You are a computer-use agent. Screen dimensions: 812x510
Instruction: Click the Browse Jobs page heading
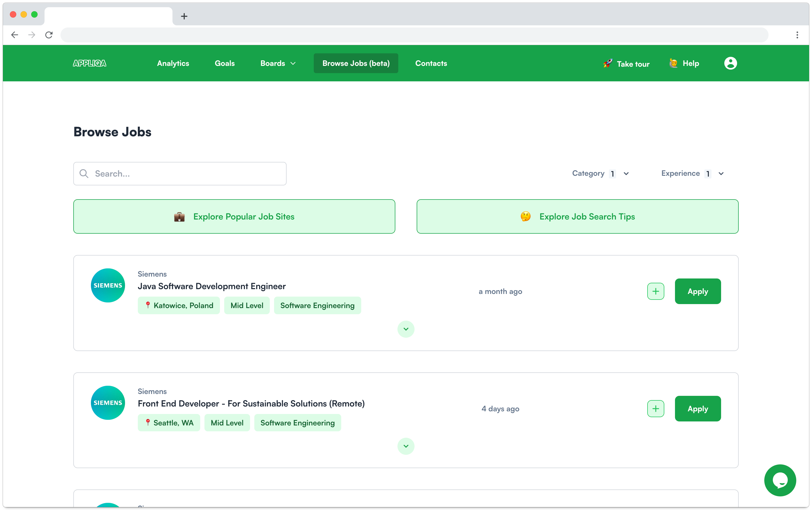[112, 132]
